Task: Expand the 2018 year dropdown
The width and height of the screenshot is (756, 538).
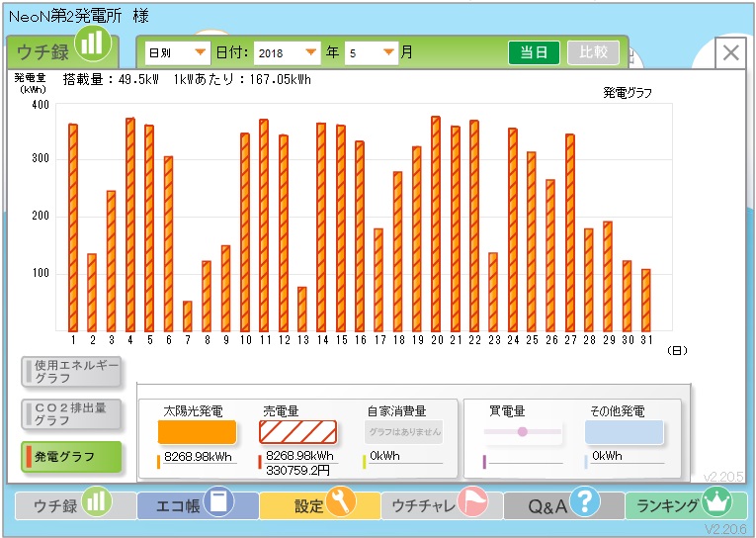Action: click(x=287, y=52)
